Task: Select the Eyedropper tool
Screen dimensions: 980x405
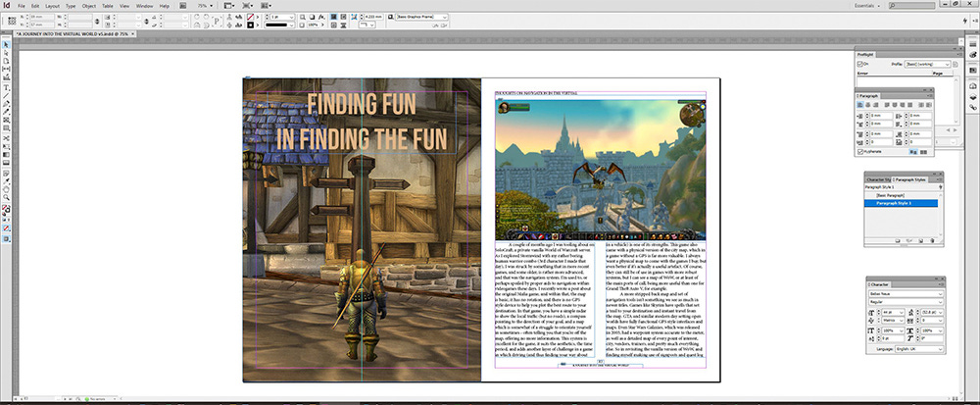Action: [x=8, y=180]
